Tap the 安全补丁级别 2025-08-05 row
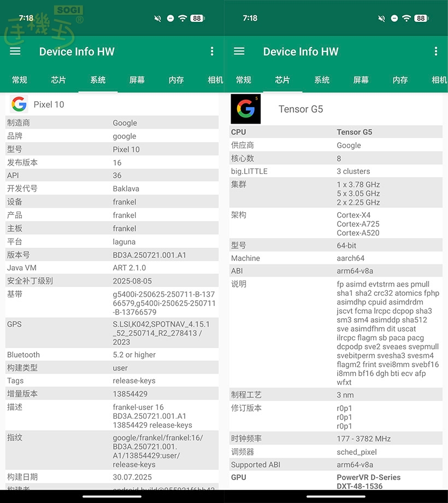The height and width of the screenshot is (503, 448). 112,281
